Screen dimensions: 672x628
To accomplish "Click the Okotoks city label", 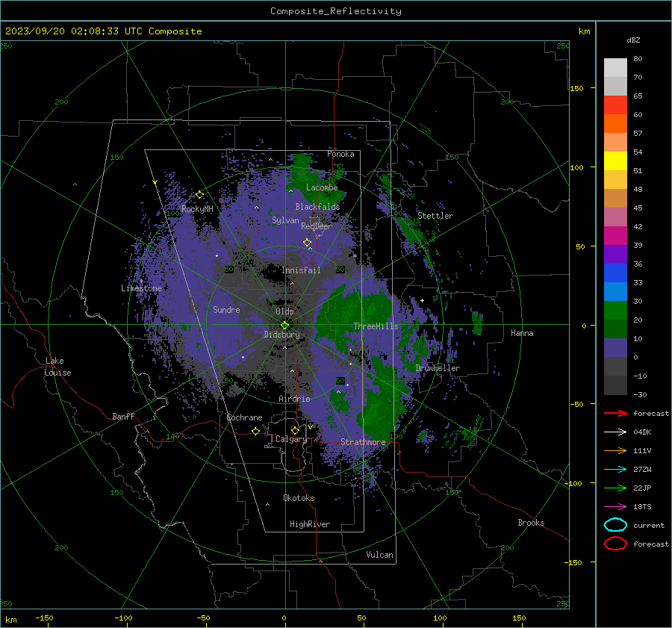I will click(x=299, y=498).
